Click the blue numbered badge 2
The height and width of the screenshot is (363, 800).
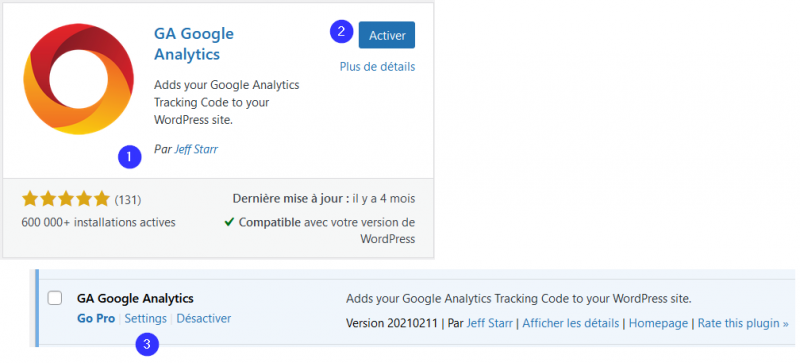(x=342, y=32)
